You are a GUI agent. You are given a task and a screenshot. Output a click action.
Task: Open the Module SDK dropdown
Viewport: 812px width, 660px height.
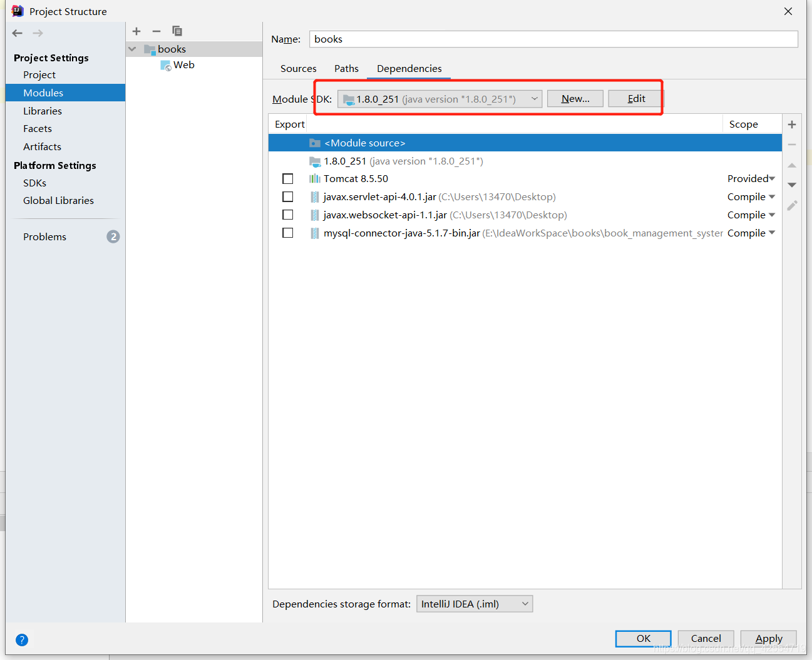click(x=440, y=99)
